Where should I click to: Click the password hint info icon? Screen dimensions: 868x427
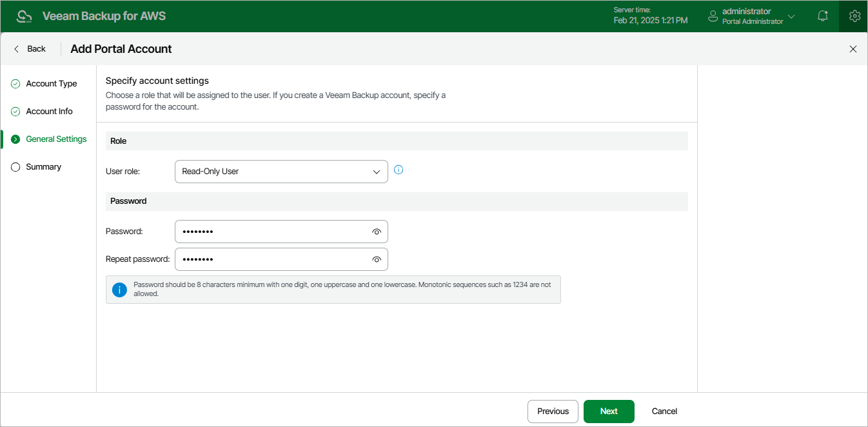pyautogui.click(x=119, y=290)
